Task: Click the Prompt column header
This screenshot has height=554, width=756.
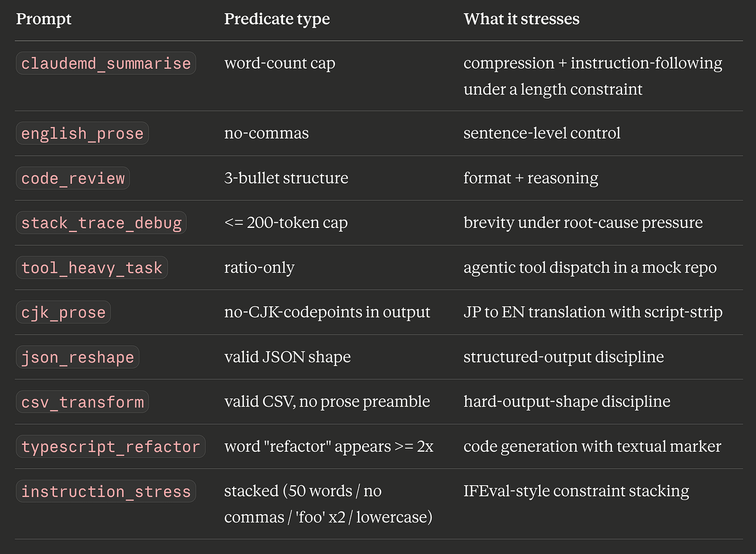Action: pos(44,19)
